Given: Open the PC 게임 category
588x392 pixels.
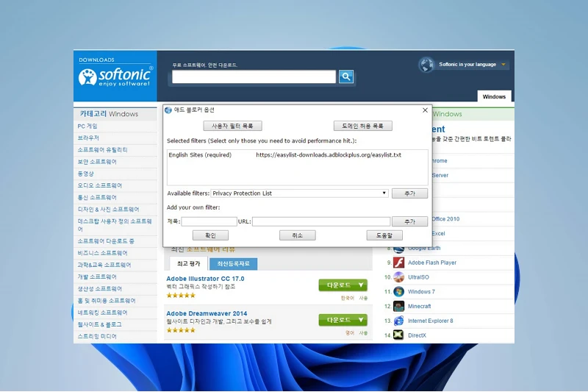Looking at the screenshot, I should coord(87,126).
